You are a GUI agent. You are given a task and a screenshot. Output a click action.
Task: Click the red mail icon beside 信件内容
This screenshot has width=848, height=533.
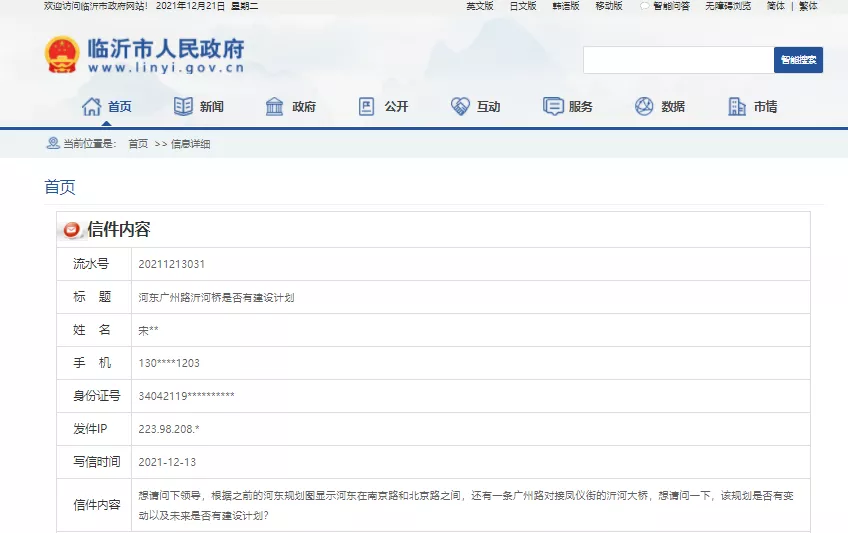71,230
